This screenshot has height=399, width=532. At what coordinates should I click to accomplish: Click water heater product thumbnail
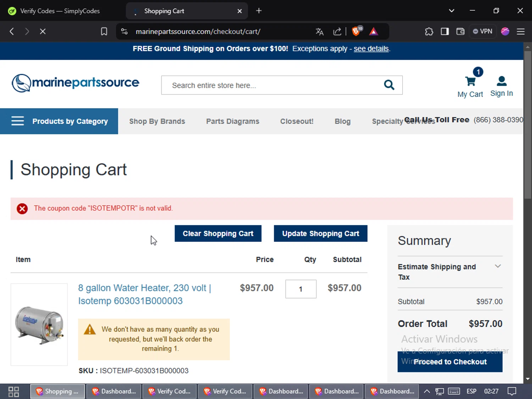(39, 325)
